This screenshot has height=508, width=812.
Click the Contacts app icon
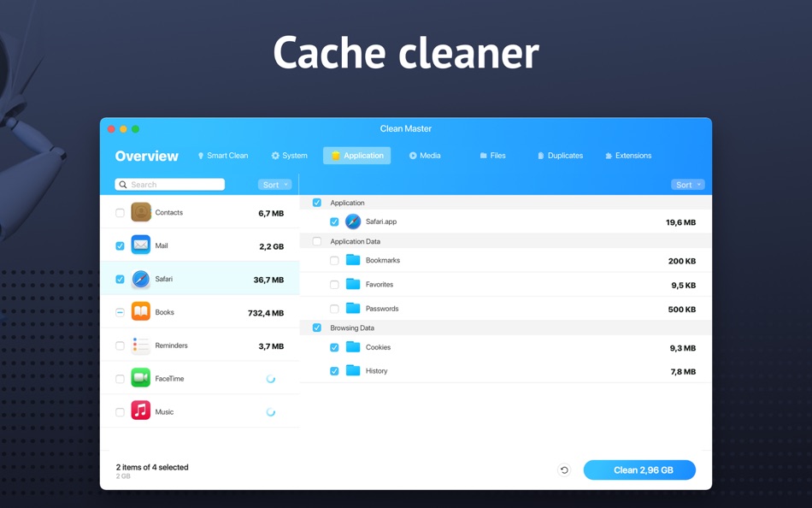coord(141,212)
